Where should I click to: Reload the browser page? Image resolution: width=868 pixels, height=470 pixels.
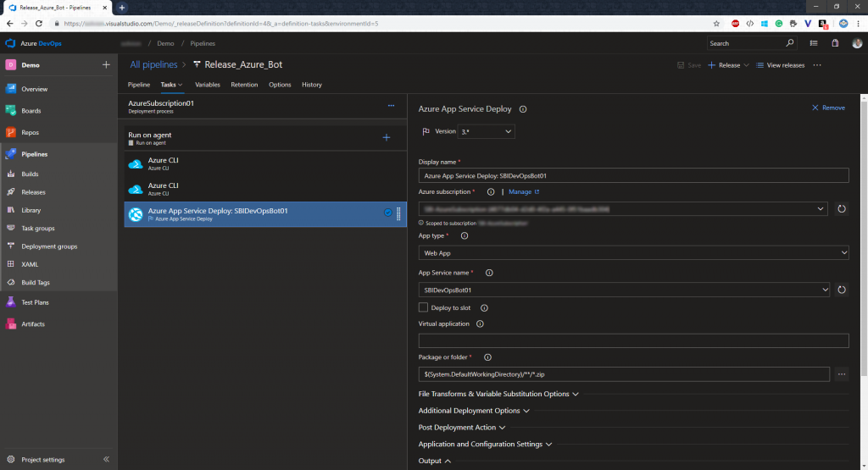click(39, 24)
